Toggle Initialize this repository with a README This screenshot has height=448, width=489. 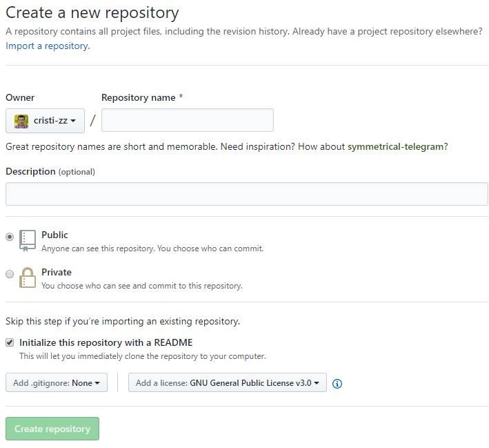pos(10,342)
